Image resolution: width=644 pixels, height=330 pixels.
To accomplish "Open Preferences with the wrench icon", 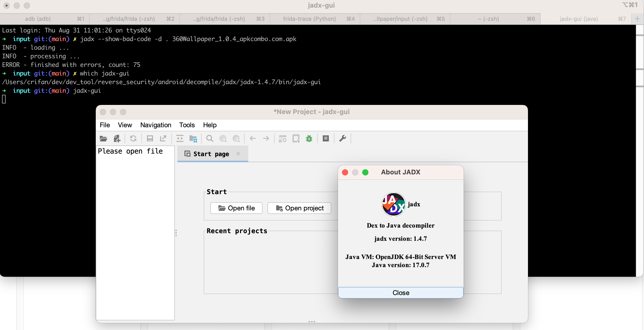I will (343, 139).
